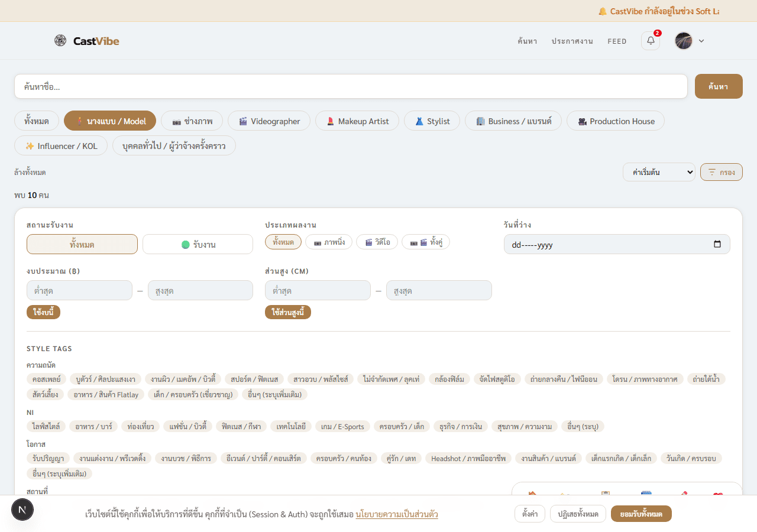Click ปฏิเสธทั้งหมด to reject cookies

(578, 514)
